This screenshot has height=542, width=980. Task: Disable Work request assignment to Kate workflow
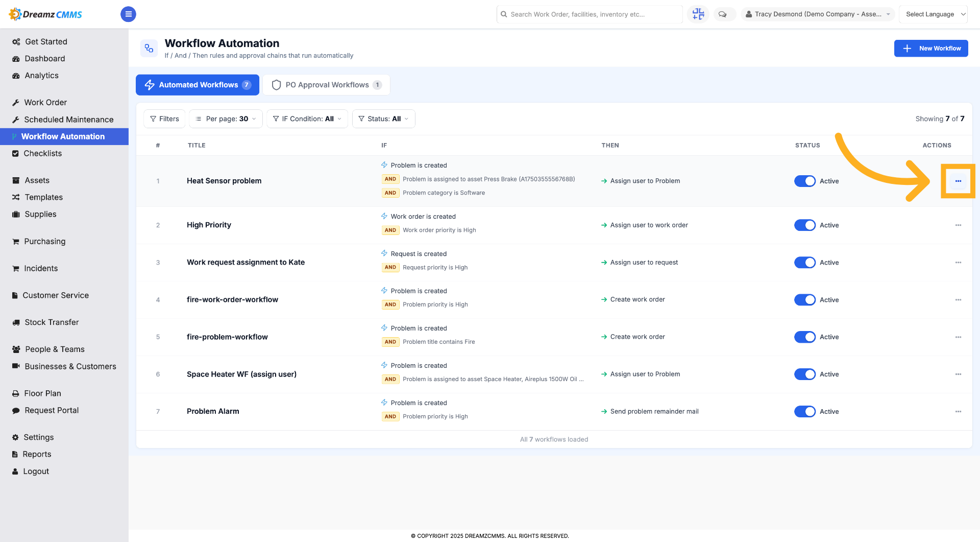click(805, 263)
